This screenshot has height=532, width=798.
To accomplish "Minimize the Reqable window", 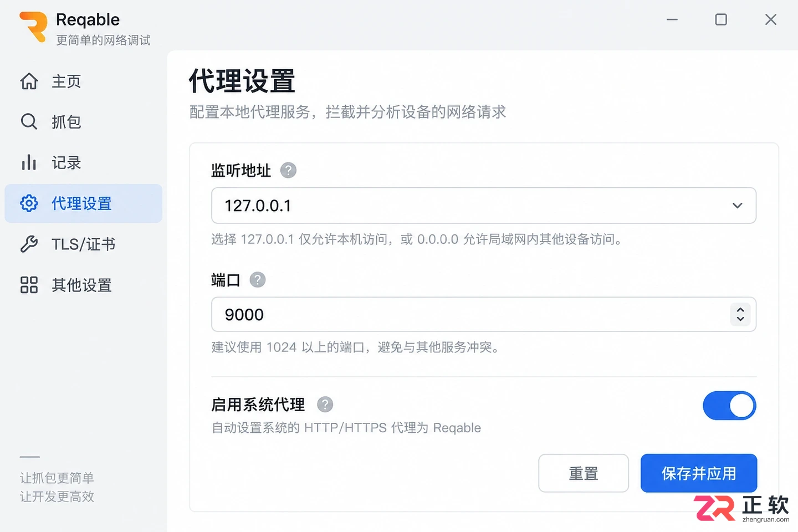I will 672,19.
